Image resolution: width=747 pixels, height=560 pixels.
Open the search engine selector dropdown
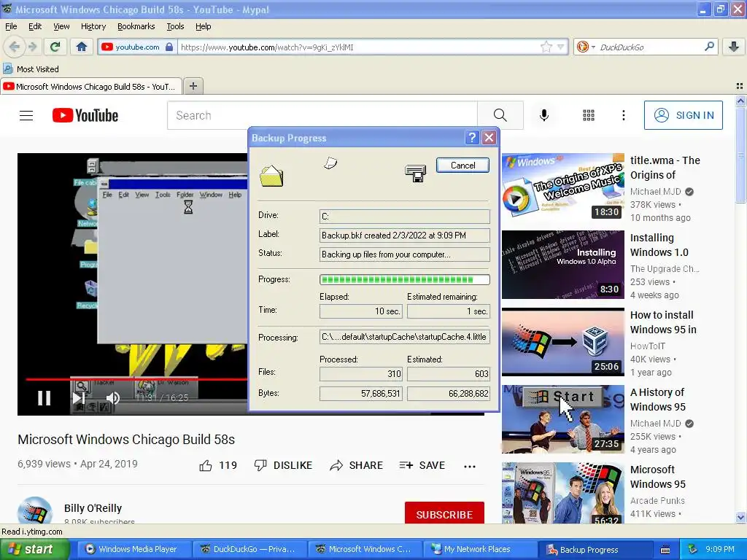[586, 47]
